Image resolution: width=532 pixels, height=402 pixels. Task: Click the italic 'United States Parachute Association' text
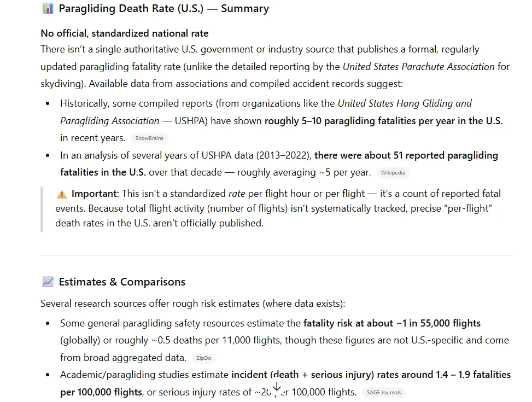pyautogui.click(x=418, y=67)
